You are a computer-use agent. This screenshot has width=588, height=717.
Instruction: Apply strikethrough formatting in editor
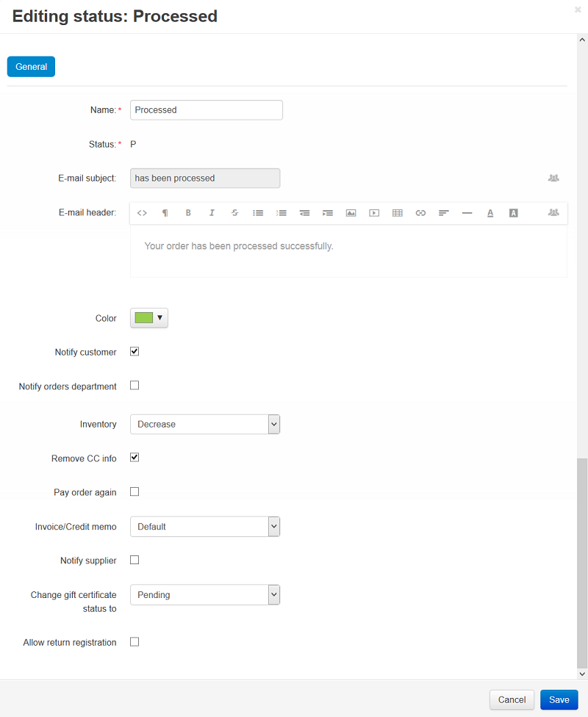[x=234, y=213]
